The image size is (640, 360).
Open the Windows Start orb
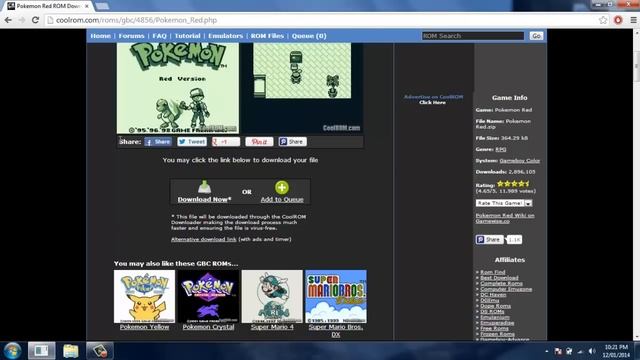pyautogui.click(x=12, y=351)
